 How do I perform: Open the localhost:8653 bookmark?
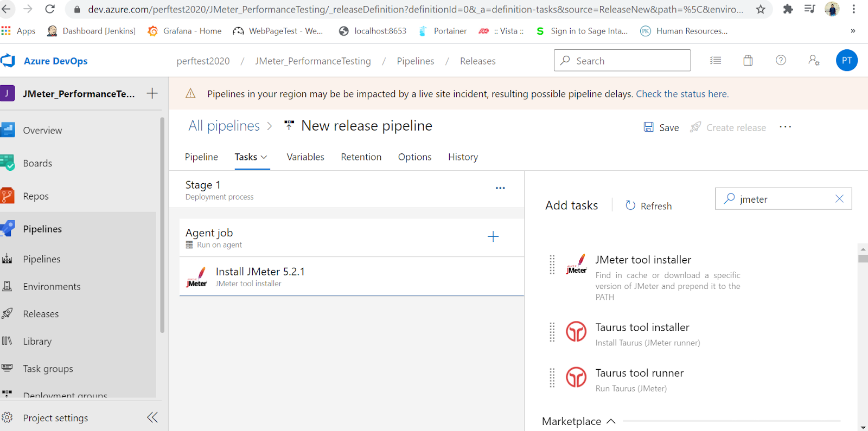(372, 31)
